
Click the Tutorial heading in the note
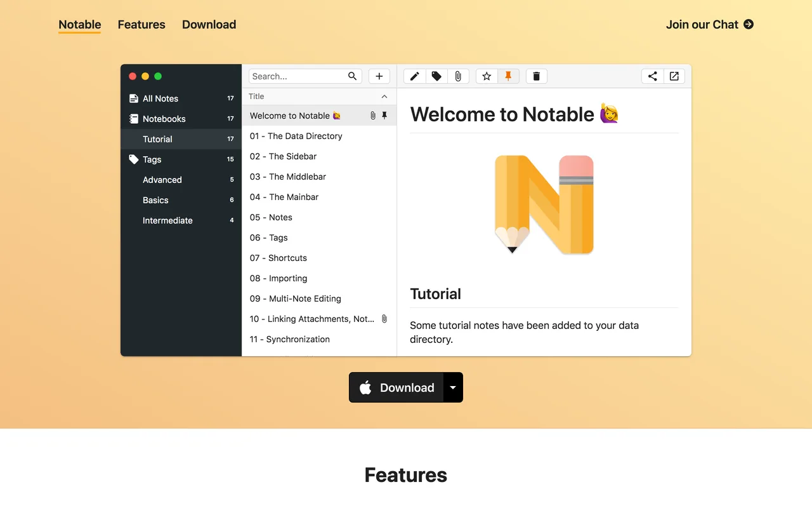[436, 294]
